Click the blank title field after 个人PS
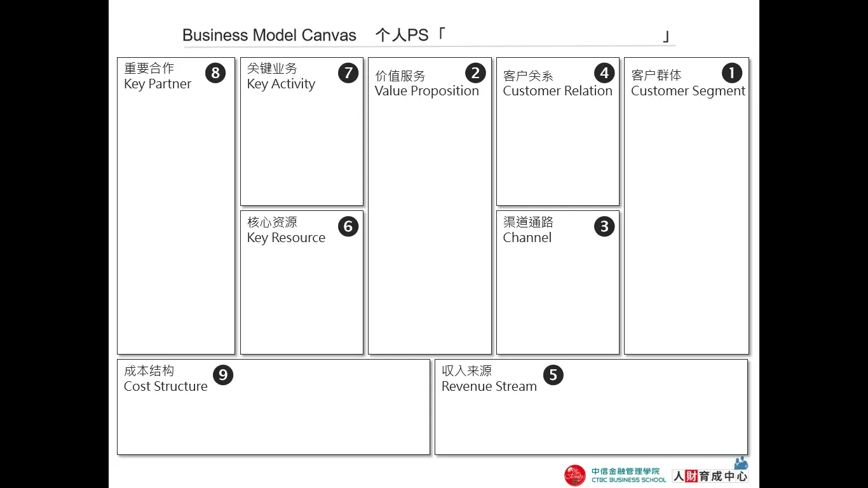Screen dimensions: 868x488 tap(553, 36)
